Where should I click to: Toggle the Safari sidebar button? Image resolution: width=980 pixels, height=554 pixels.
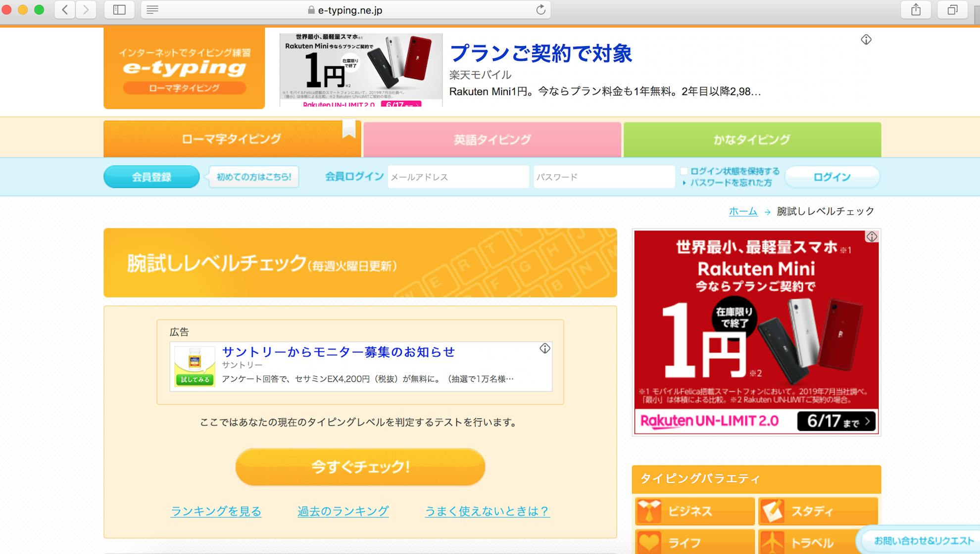pyautogui.click(x=119, y=10)
